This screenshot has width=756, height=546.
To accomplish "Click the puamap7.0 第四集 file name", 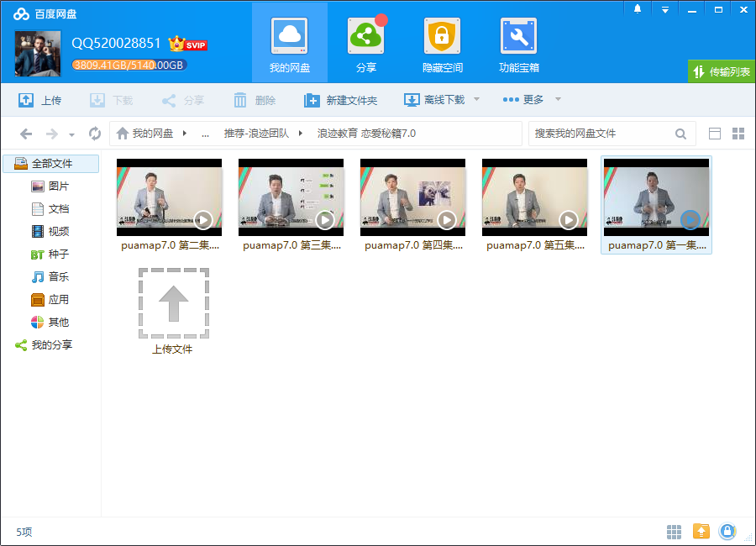I will (x=413, y=245).
